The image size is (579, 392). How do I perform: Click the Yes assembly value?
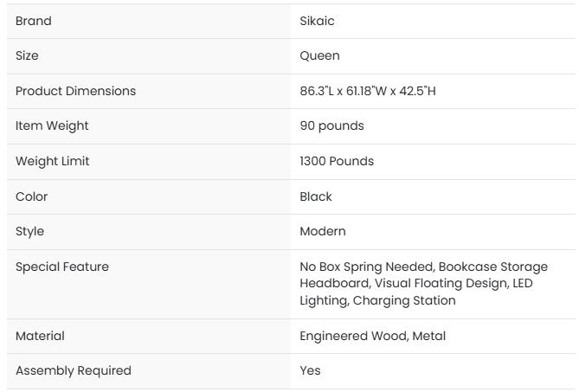pyautogui.click(x=310, y=370)
